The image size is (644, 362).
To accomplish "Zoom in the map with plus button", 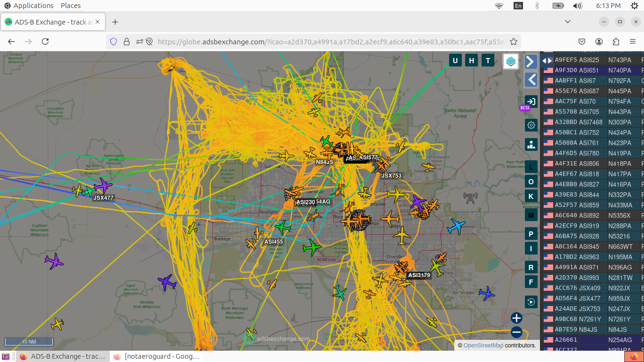I will pos(516,318).
